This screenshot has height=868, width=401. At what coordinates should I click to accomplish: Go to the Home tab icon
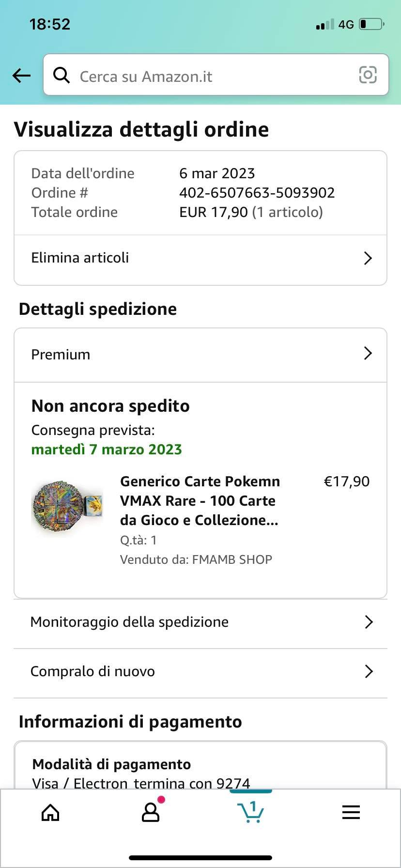50,812
